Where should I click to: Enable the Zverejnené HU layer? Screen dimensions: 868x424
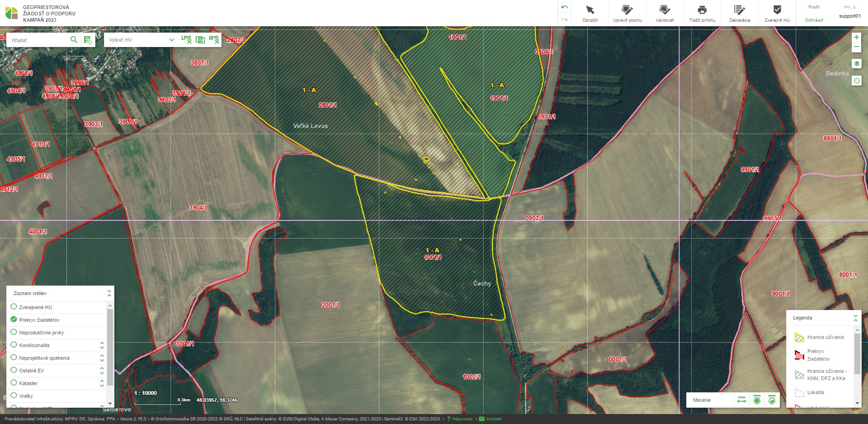pyautogui.click(x=14, y=307)
